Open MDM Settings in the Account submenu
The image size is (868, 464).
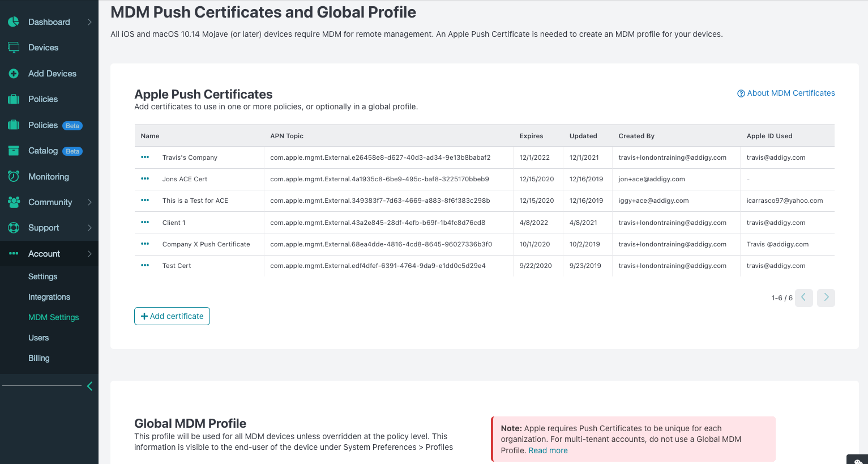coord(54,317)
